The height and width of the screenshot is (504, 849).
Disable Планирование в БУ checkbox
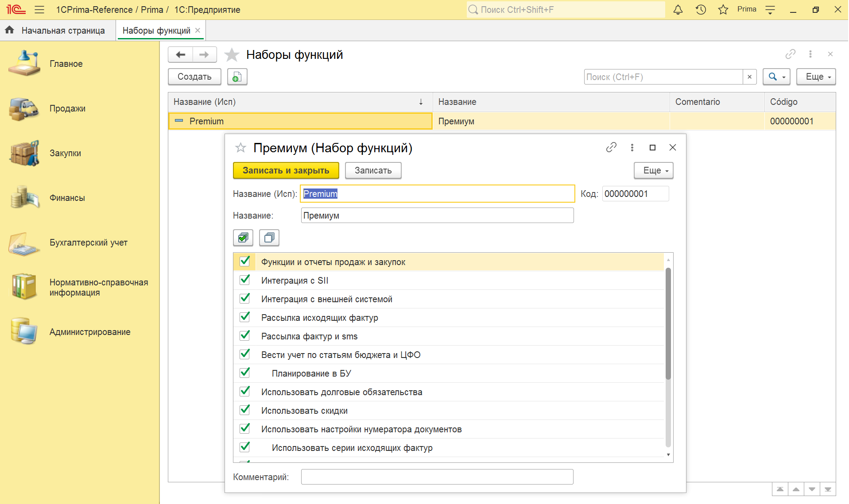[x=244, y=373]
